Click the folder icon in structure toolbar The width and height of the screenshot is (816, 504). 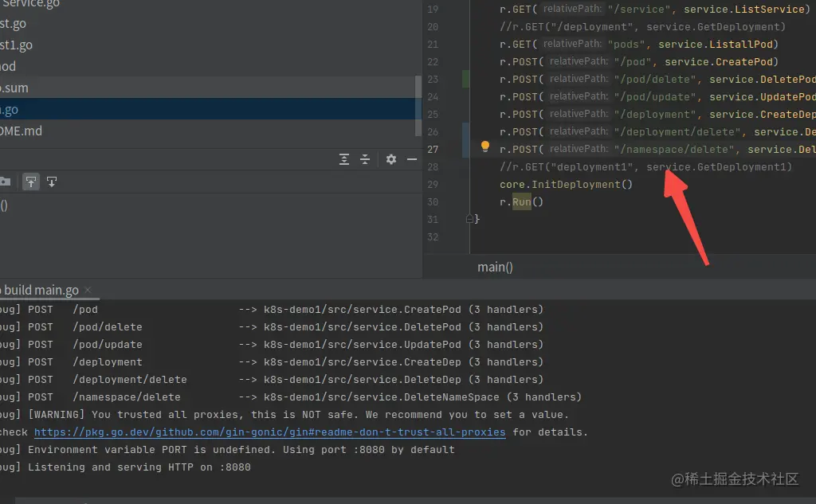(6, 182)
